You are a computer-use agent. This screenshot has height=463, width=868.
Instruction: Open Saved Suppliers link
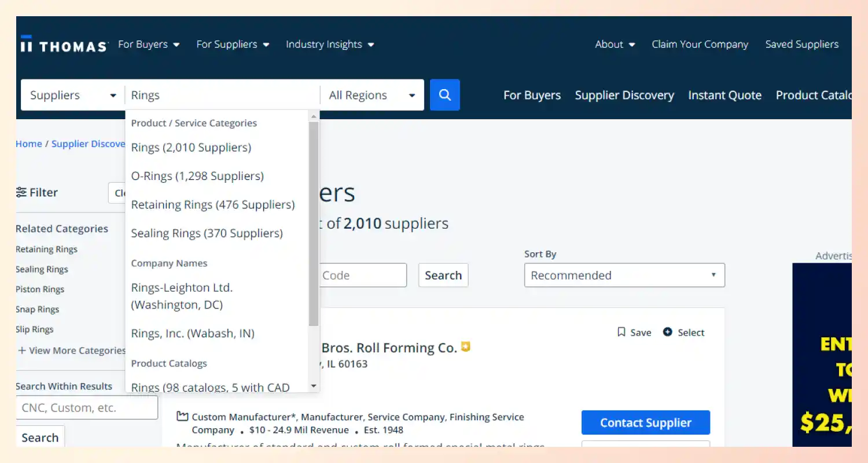[801, 45]
